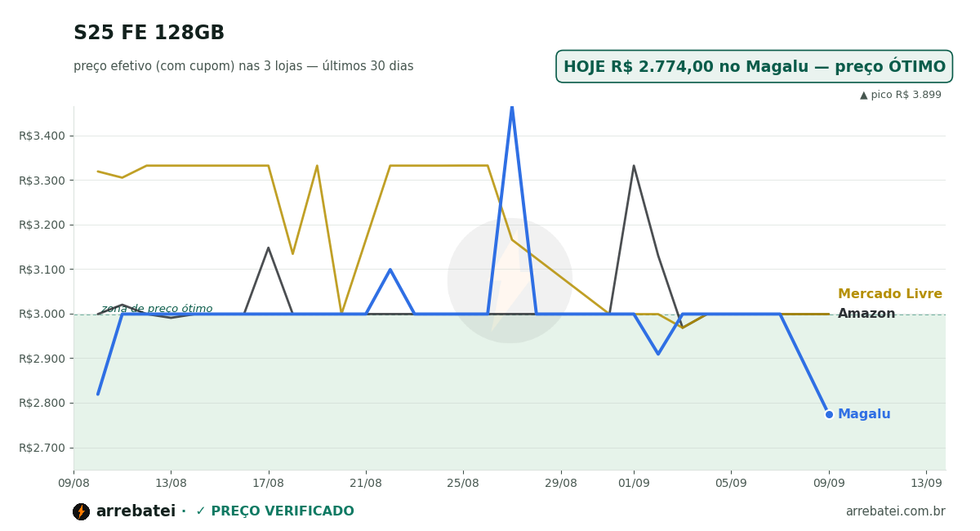Image resolution: width=980 pixels, height=531 pixels.
Task: Click the zona de preço ótimo label
Action: tap(157, 309)
